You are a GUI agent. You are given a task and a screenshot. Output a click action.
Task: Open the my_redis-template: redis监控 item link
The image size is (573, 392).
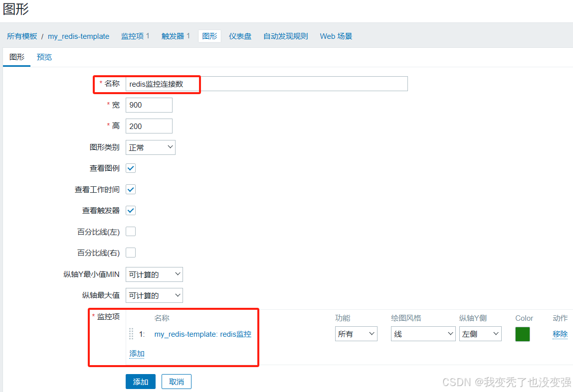203,334
